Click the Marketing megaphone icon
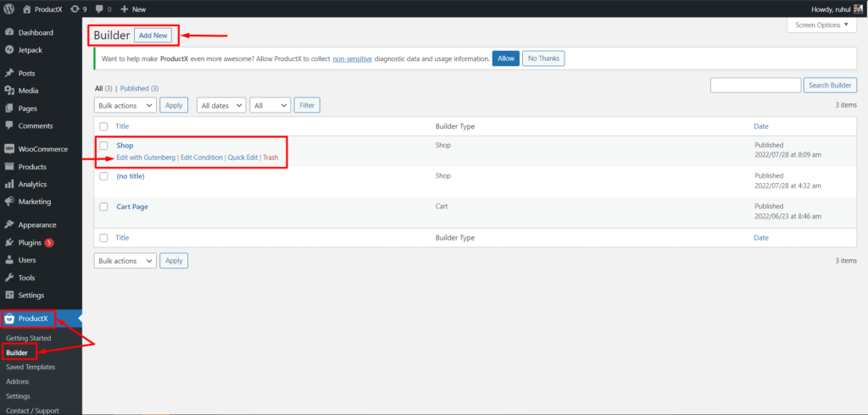 [x=8, y=202]
